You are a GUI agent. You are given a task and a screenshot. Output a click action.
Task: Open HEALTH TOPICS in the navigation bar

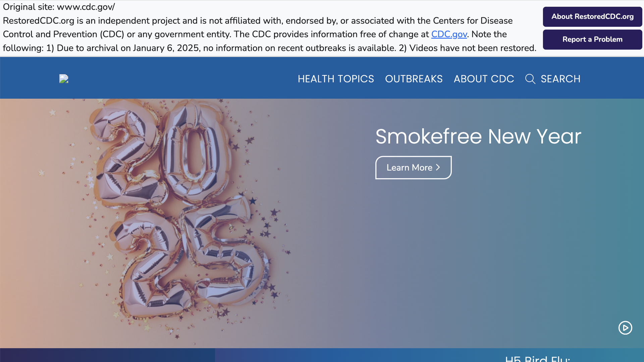336,79
